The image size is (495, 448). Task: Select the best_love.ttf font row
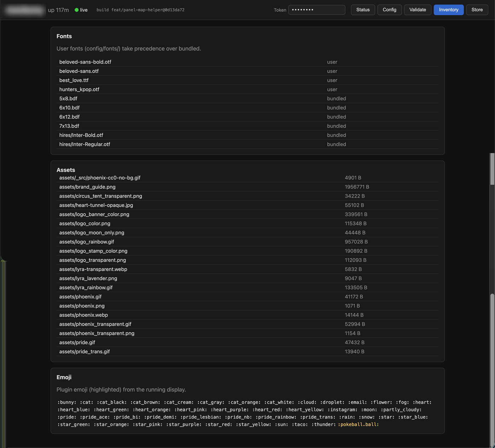pyautogui.click(x=248, y=80)
